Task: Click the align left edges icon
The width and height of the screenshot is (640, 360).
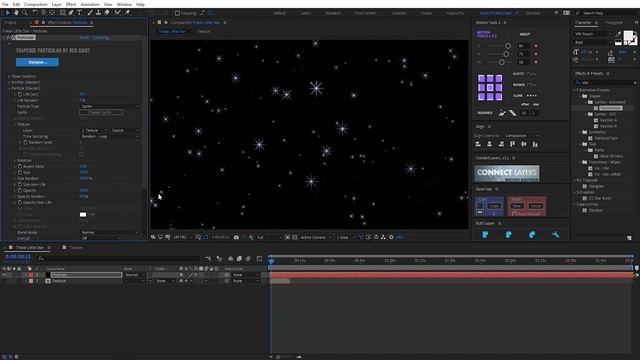Action: pyautogui.click(x=478, y=144)
